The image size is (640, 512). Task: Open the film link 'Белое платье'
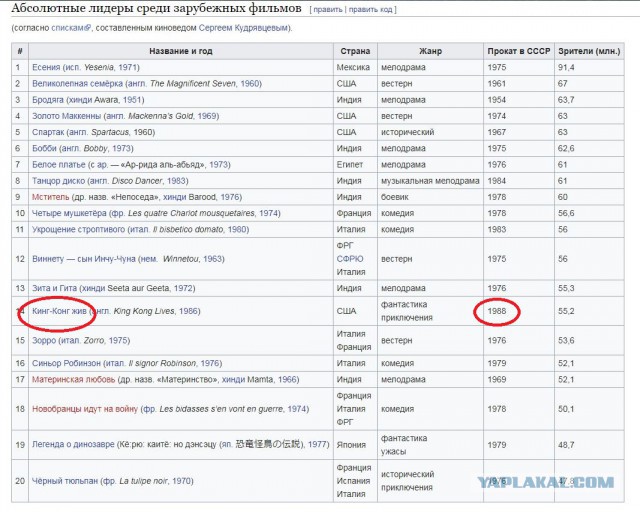coord(59,165)
